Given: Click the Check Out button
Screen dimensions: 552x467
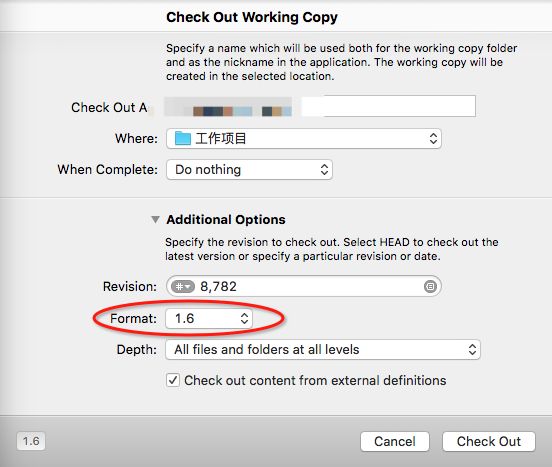Looking at the screenshot, I should coord(489,441).
